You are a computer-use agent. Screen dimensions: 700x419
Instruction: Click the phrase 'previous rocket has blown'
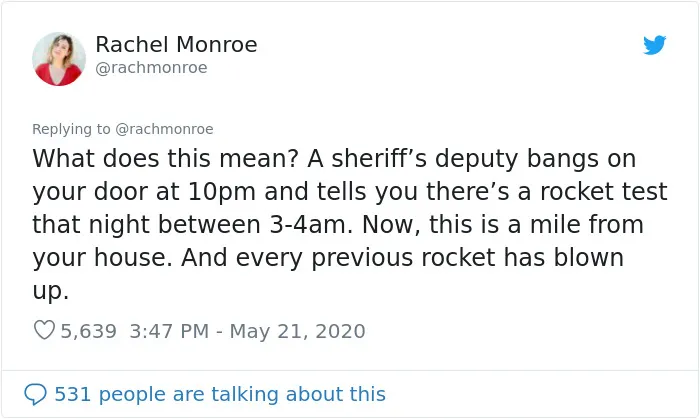(467, 258)
